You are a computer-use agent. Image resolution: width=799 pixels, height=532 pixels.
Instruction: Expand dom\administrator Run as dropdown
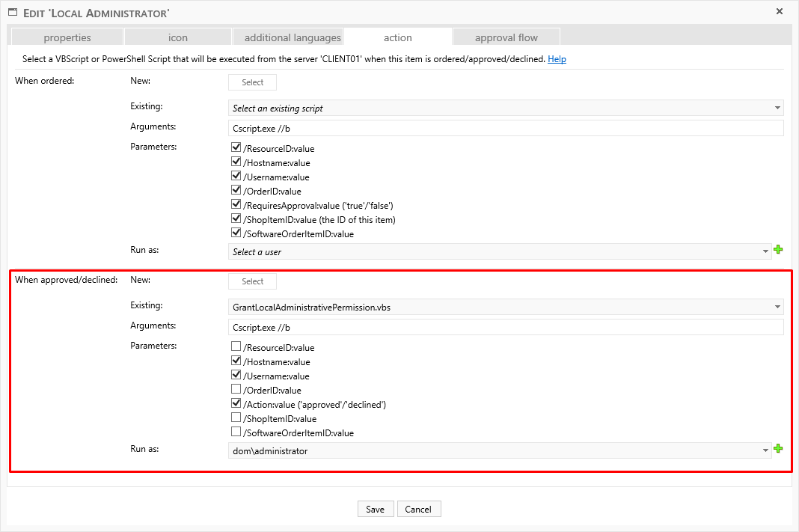click(x=499, y=450)
